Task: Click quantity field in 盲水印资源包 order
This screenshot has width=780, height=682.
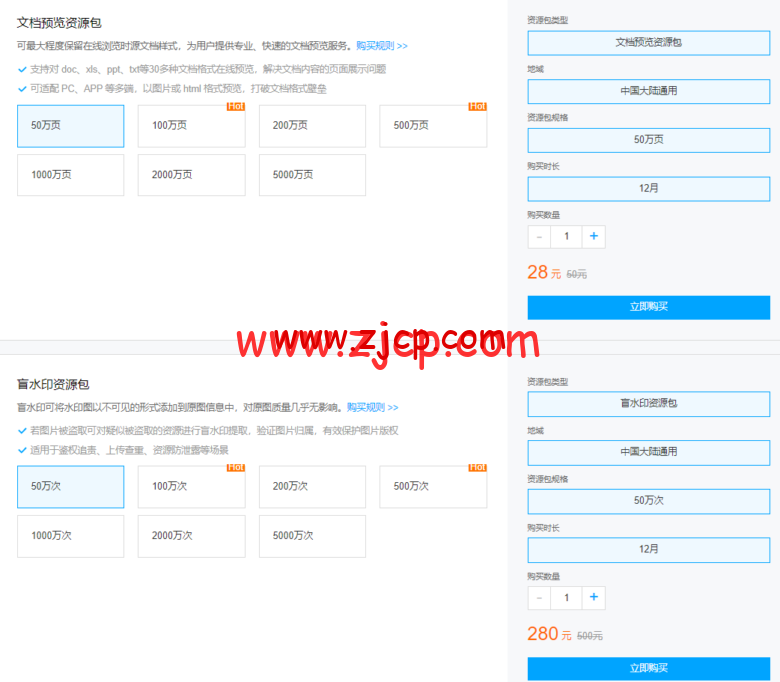Action: 566,597
